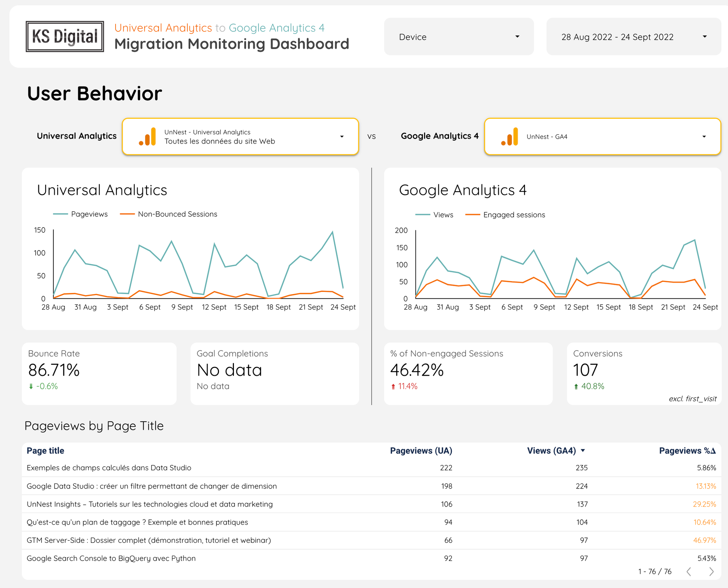
Task: Click the 13.13% pageviews delta cell
Action: pyautogui.click(x=706, y=486)
